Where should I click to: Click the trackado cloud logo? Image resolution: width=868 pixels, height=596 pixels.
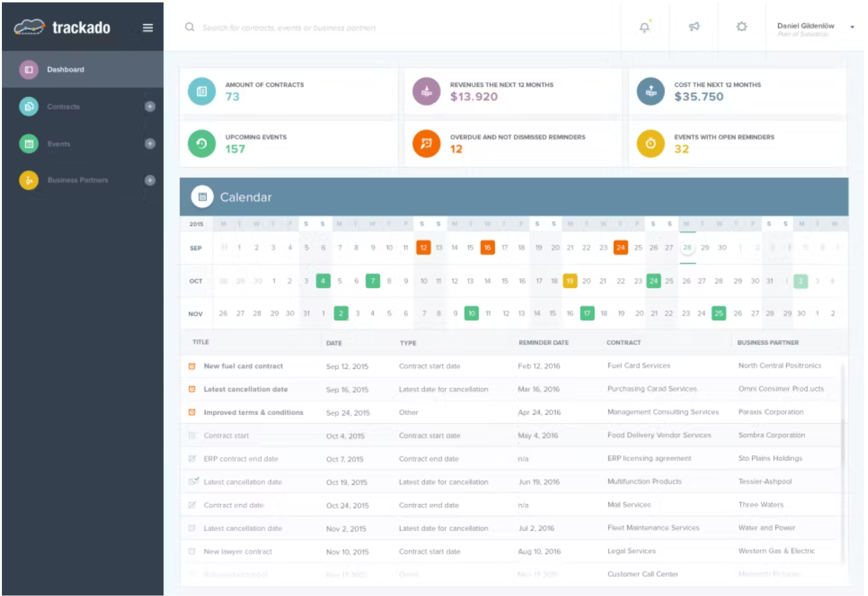coord(30,27)
